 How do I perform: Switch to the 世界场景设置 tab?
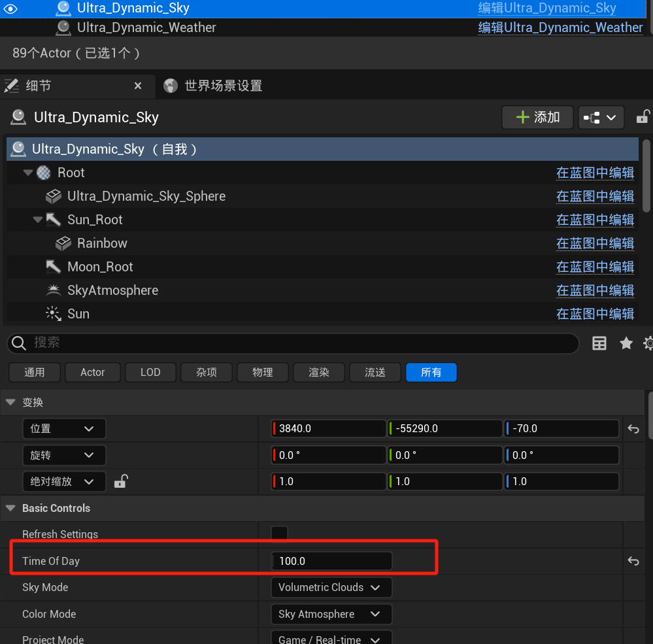[x=223, y=86]
